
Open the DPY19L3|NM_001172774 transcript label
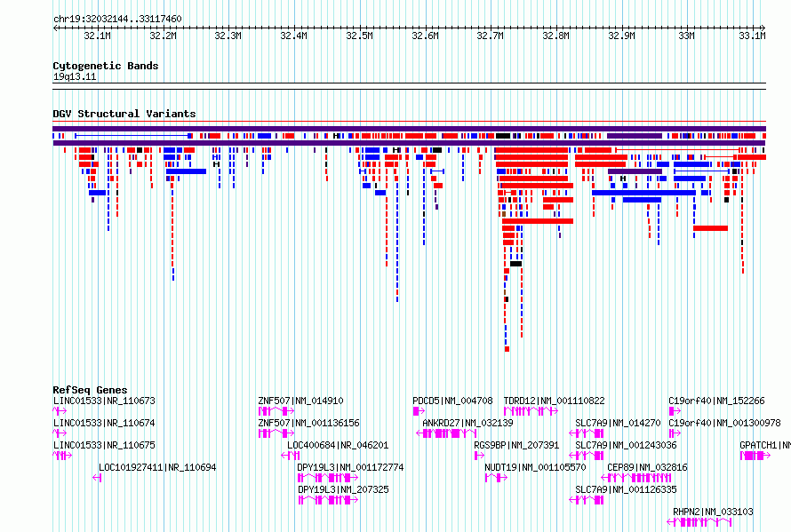click(350, 467)
